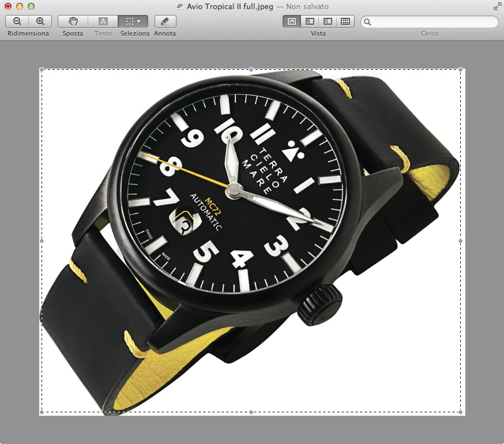Click in the Cerca search field
504x444 pixels.
pos(432,22)
